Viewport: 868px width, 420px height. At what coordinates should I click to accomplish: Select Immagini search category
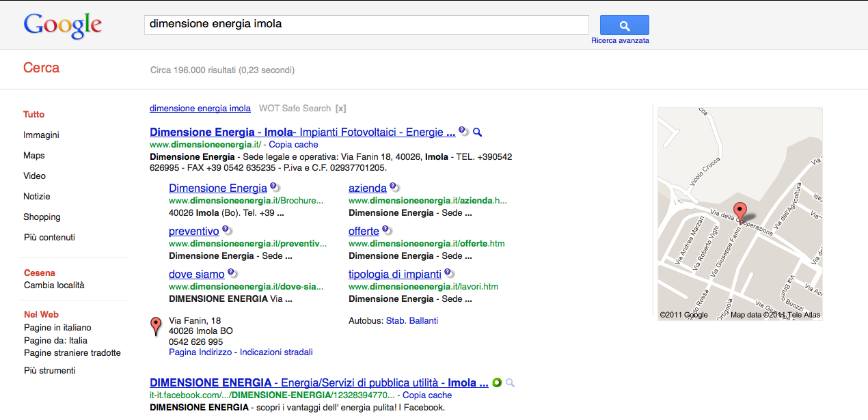pos(41,135)
